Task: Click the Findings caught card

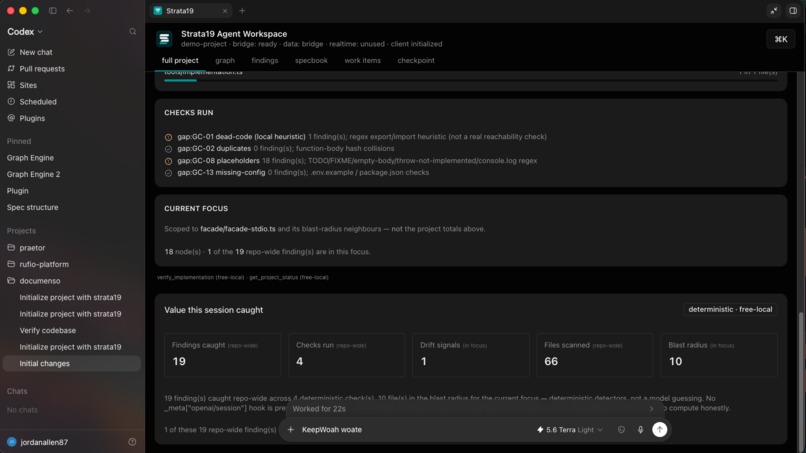Action: coord(223,355)
